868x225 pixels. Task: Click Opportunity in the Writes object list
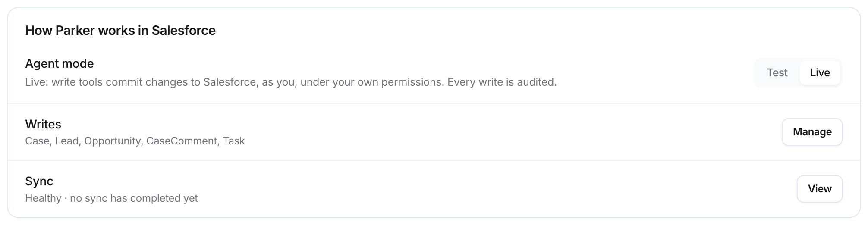tap(113, 141)
